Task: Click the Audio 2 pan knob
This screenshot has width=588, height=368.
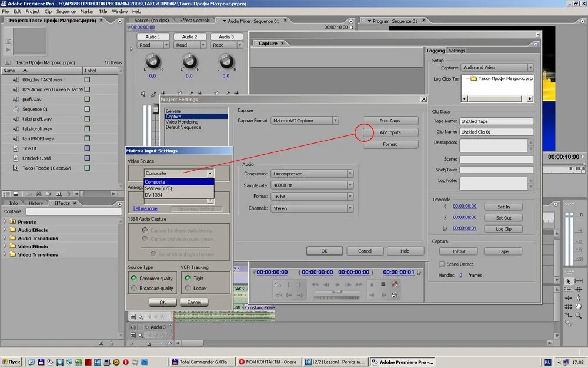Action: [x=189, y=61]
